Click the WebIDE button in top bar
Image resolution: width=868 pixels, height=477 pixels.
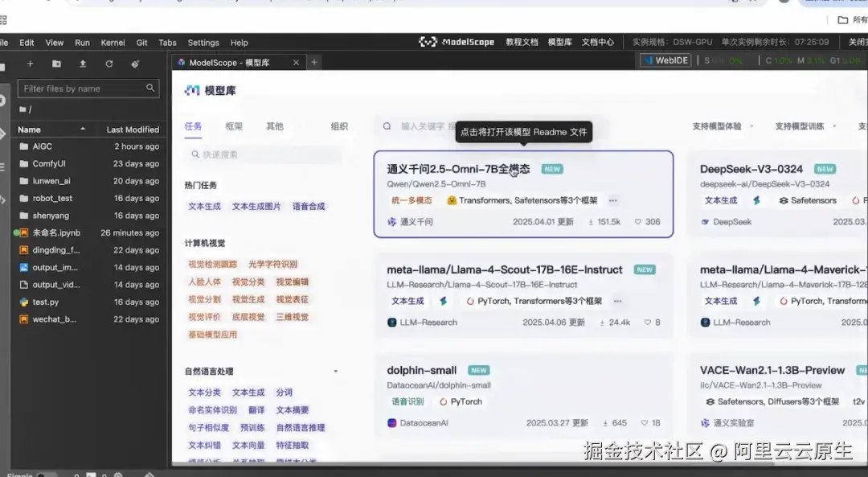tap(665, 60)
